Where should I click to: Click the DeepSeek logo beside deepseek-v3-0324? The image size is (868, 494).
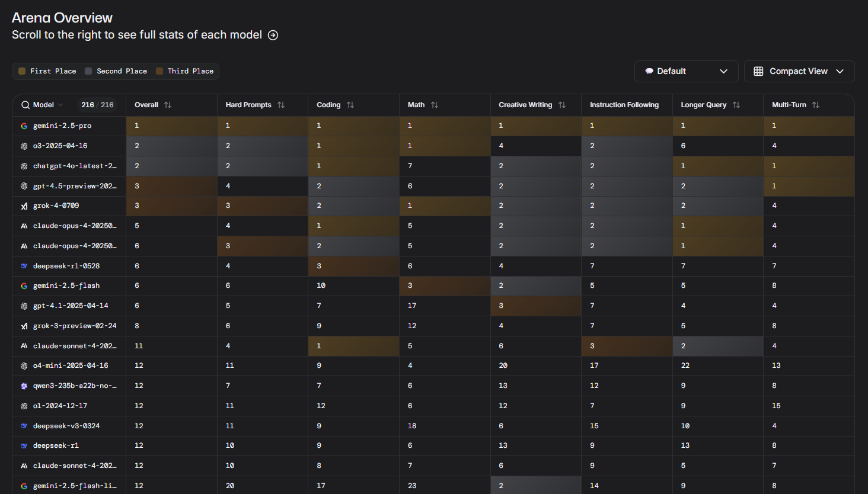tap(24, 426)
